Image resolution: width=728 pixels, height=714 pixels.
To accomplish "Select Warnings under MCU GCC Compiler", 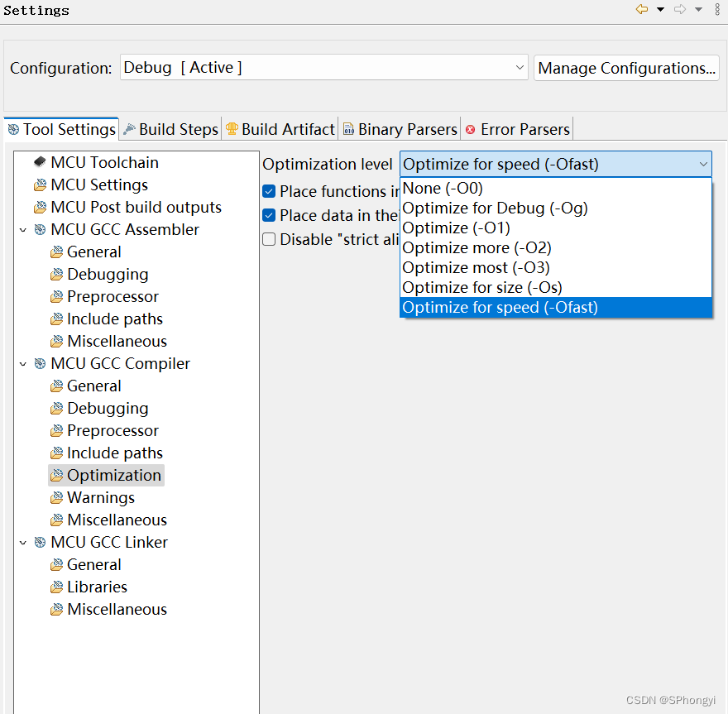I will tap(103, 497).
